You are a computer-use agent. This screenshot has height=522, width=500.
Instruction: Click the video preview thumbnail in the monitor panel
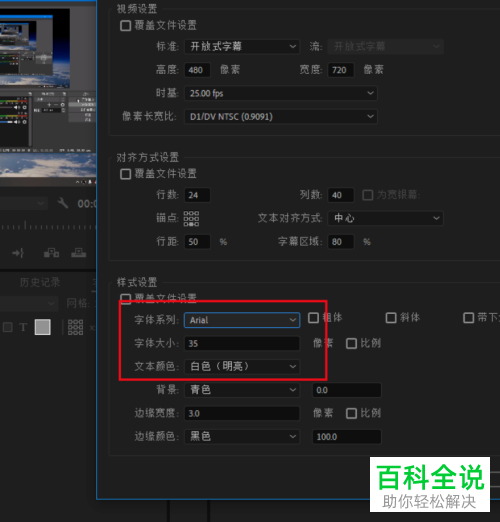point(35,48)
